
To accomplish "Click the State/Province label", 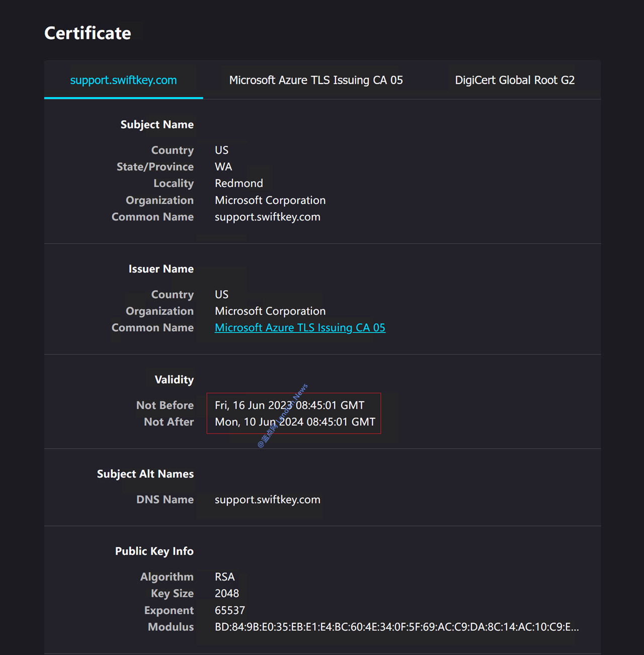I will point(155,167).
